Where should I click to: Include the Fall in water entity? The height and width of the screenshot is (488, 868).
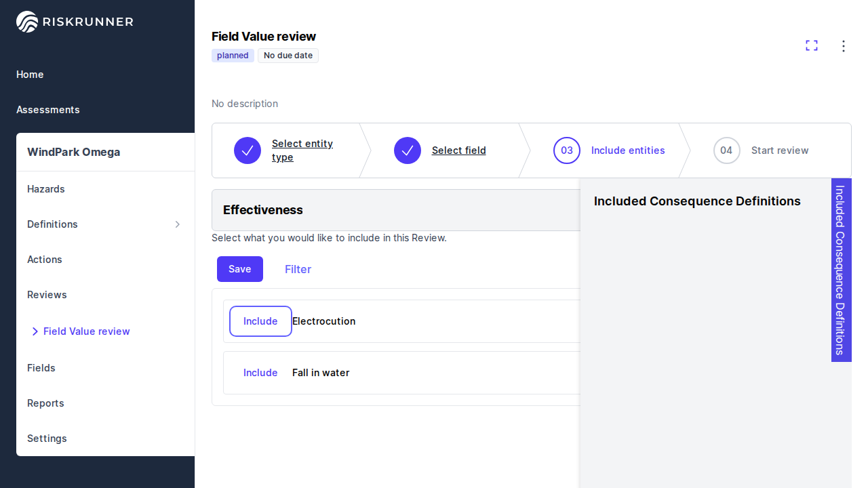click(260, 373)
